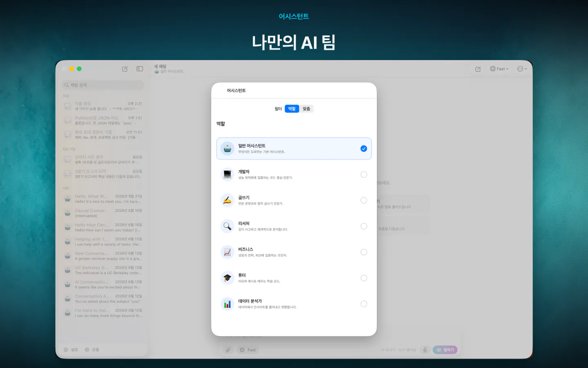Click the 채팅 검색 search field
Viewport: 588px width, 368px height.
(103, 85)
